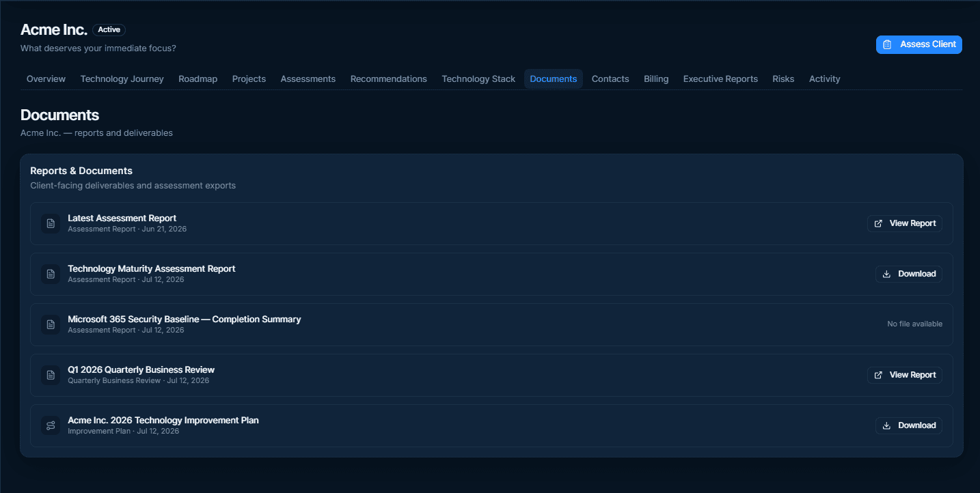The height and width of the screenshot is (493, 980).
Task: Switch to the Risks tab
Action: click(783, 79)
